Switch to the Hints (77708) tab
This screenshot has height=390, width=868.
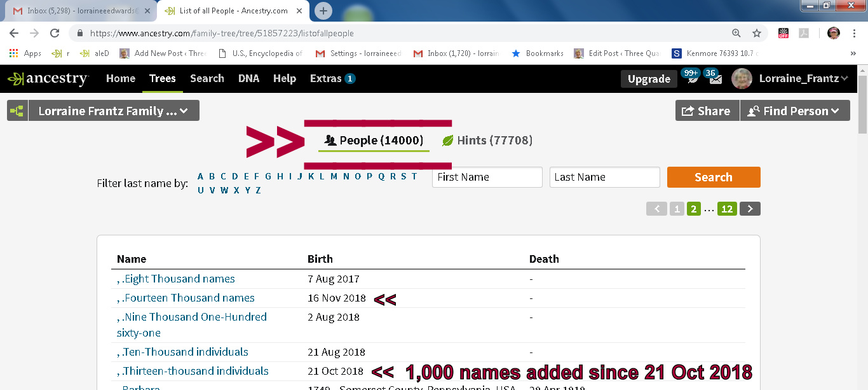pyautogui.click(x=487, y=141)
